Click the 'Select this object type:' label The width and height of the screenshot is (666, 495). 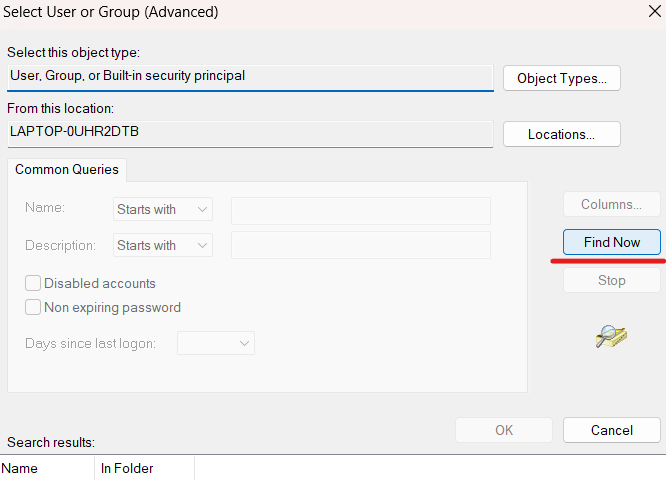73,52
